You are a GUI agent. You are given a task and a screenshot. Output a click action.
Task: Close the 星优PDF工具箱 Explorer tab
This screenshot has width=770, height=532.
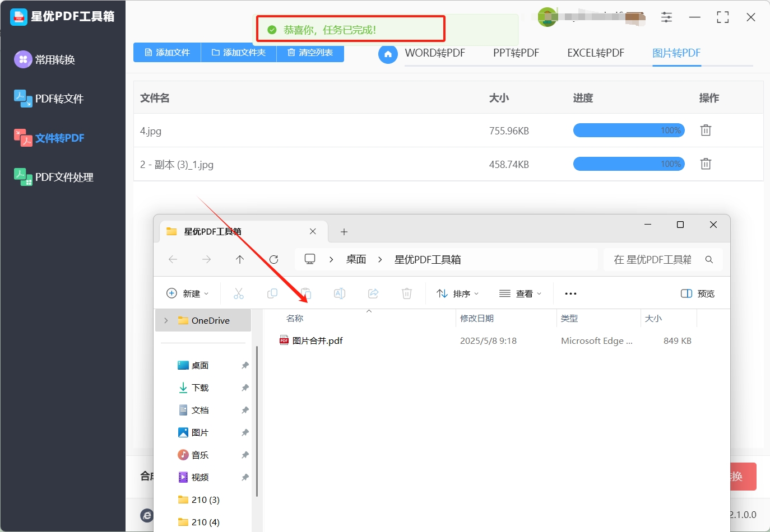click(x=313, y=231)
